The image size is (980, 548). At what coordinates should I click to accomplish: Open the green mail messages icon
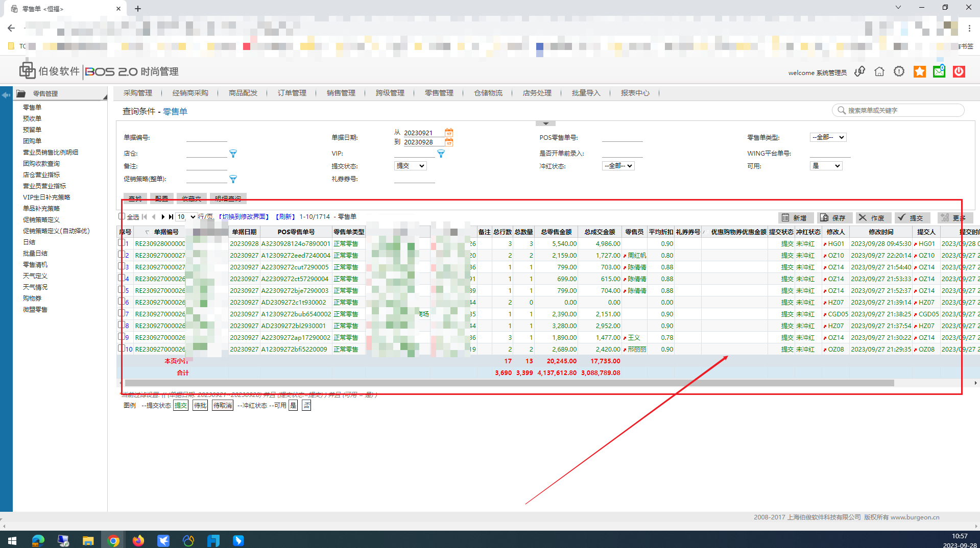coord(939,71)
